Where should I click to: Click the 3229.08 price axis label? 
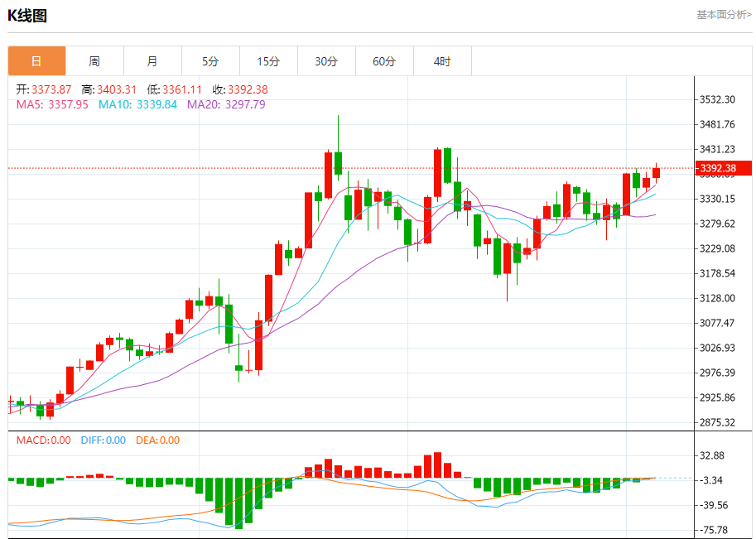click(717, 248)
